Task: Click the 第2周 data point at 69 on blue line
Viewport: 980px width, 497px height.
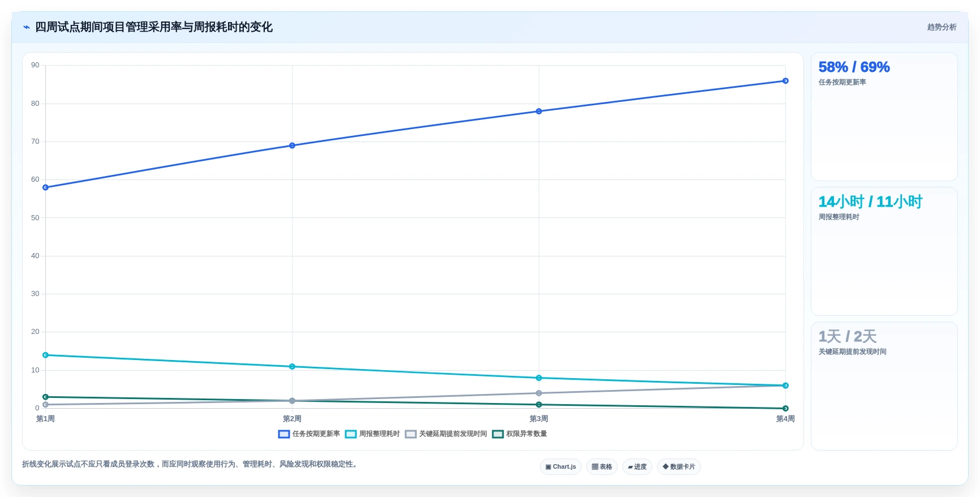Action: coord(292,145)
